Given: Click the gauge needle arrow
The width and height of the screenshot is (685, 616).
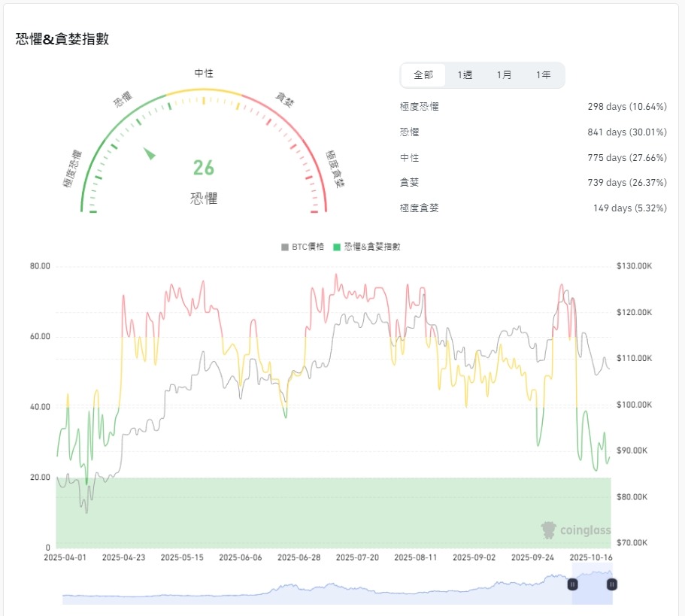Looking at the screenshot, I should pos(150,154).
